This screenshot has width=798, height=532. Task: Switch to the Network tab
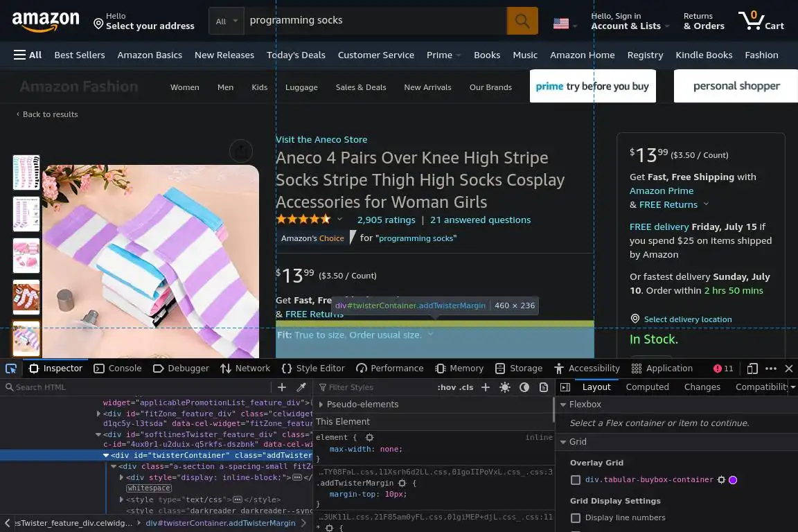(x=245, y=369)
